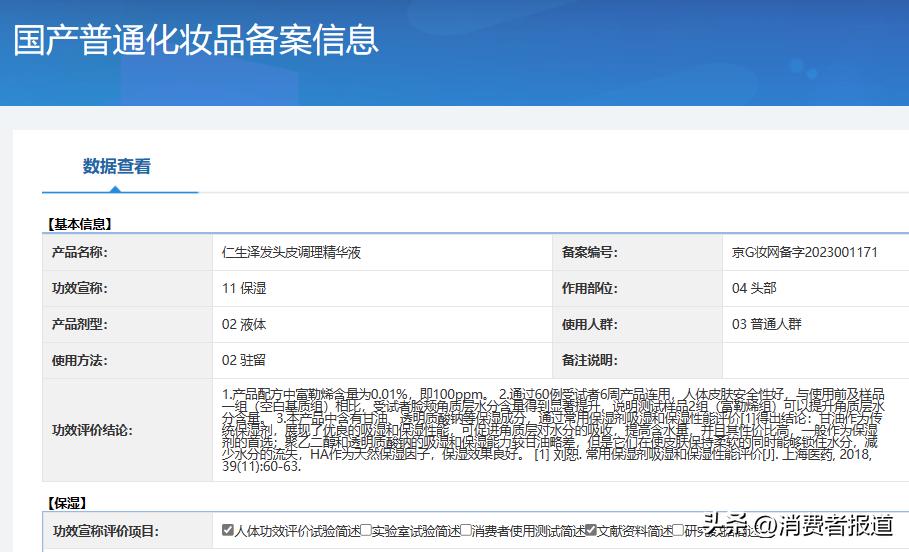This screenshot has height=552, width=909.
Task: Click the 产品名称 label cell
Action: pos(128,252)
